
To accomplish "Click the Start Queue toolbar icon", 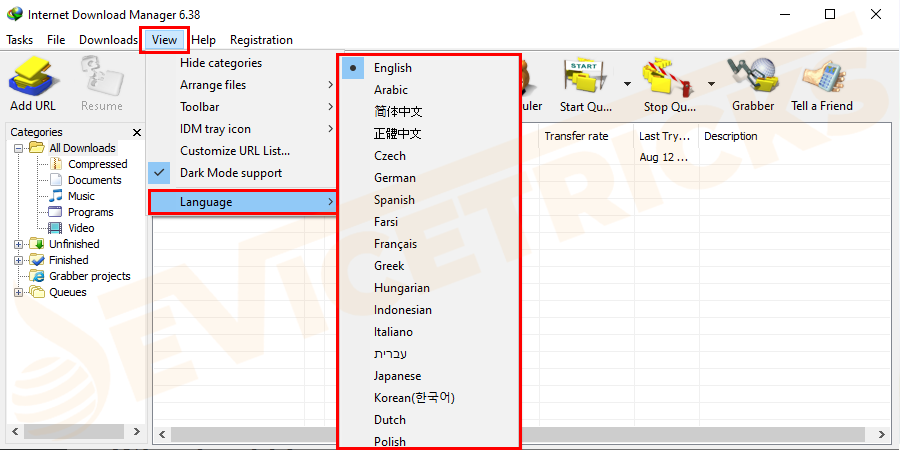I will click(x=587, y=76).
